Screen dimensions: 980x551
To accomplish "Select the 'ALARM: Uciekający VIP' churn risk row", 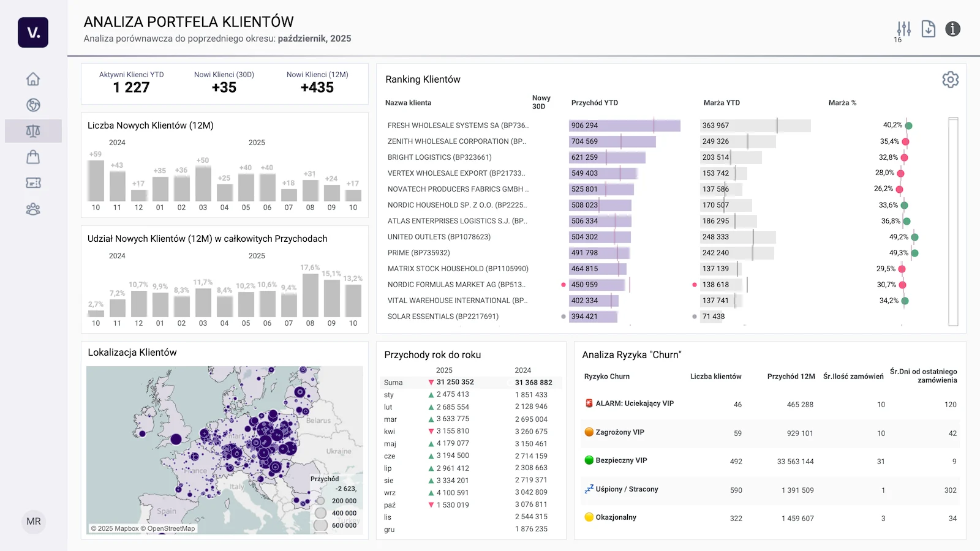I will click(x=634, y=403).
